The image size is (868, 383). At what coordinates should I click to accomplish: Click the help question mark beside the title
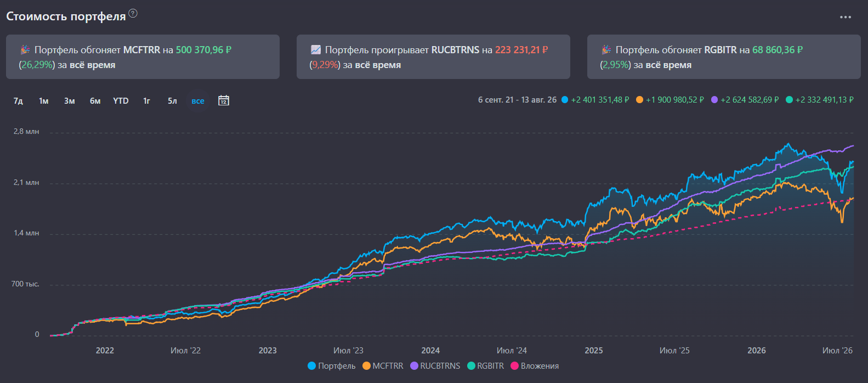pos(133,13)
